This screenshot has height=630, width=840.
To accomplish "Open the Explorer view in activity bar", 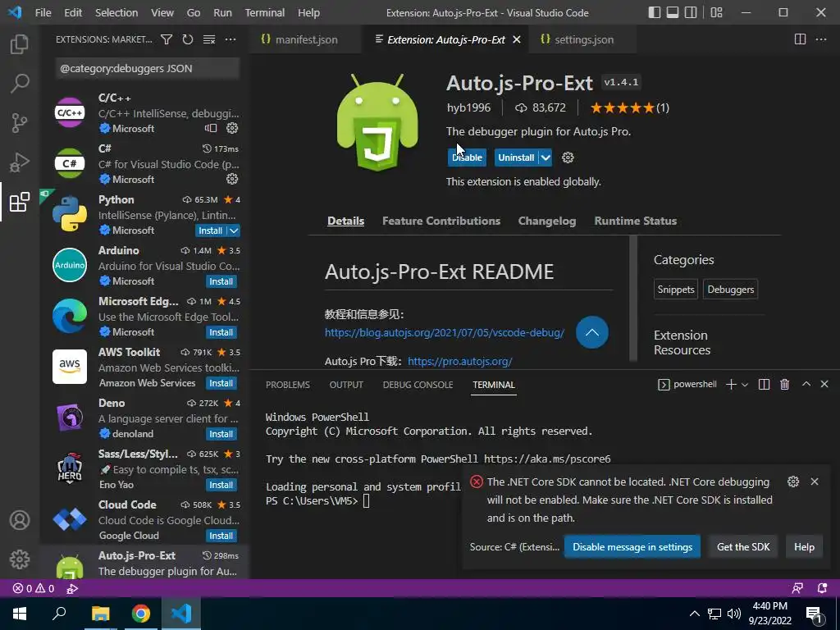I will 20,44.
